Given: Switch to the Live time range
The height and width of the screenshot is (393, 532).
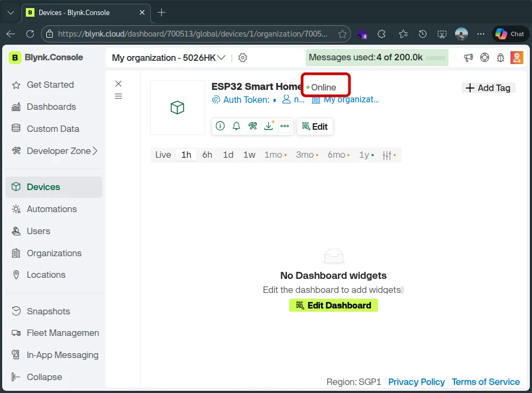Looking at the screenshot, I should click(x=163, y=155).
